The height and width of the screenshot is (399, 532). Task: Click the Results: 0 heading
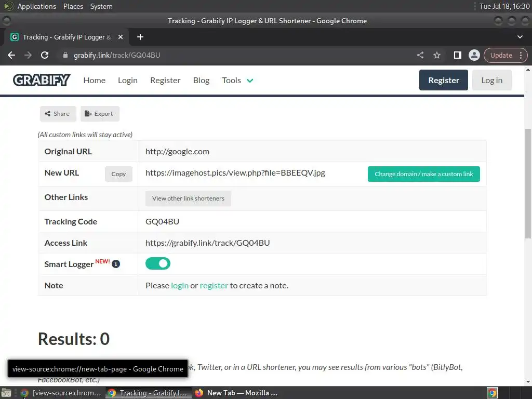pos(74,339)
